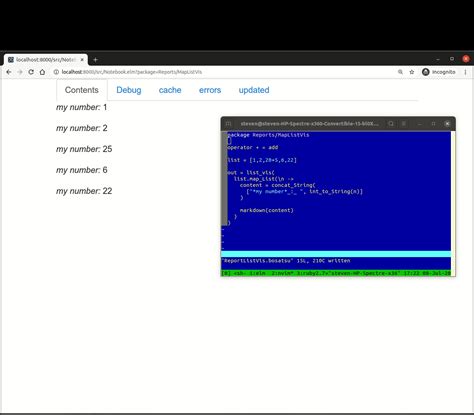The height and width of the screenshot is (415, 474).
Task: Open the updated tab
Action: click(254, 90)
